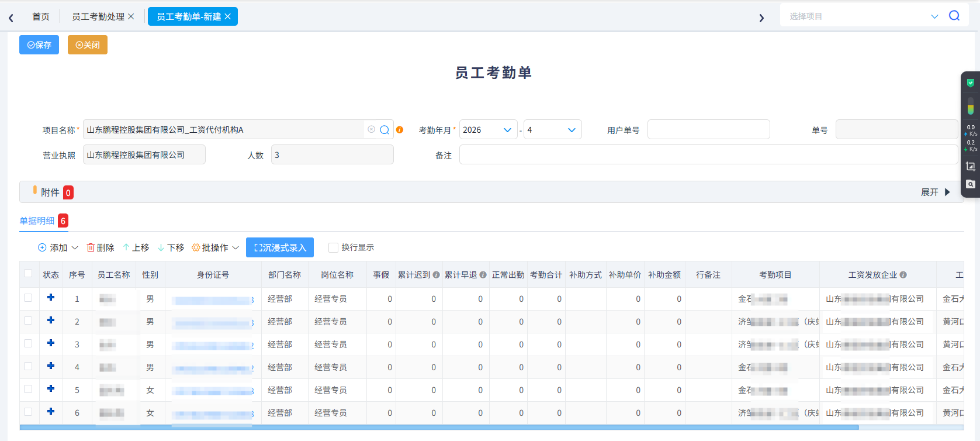Open the 批操作 dropdown menu
This screenshot has width=980, height=441.
click(x=215, y=248)
